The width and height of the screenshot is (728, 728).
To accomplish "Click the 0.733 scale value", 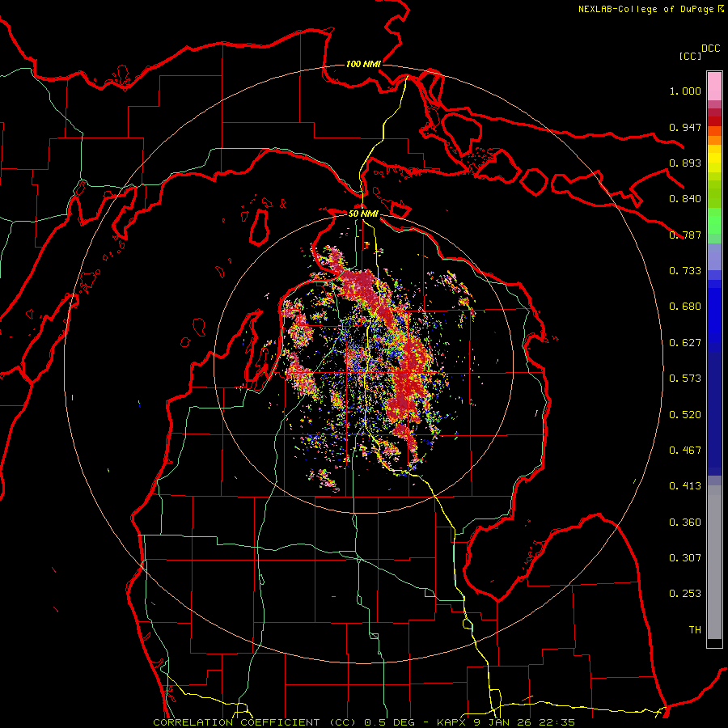I will pos(685,271).
